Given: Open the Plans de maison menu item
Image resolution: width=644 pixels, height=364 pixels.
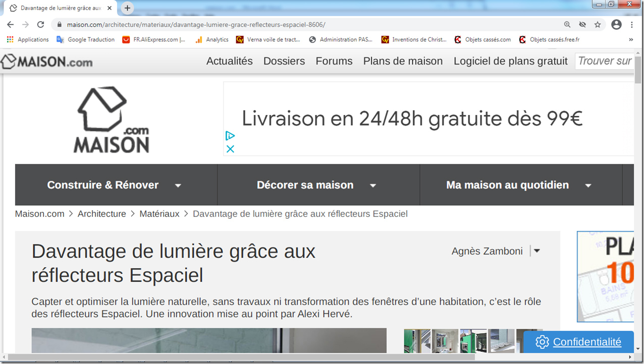Looking at the screenshot, I should (403, 61).
